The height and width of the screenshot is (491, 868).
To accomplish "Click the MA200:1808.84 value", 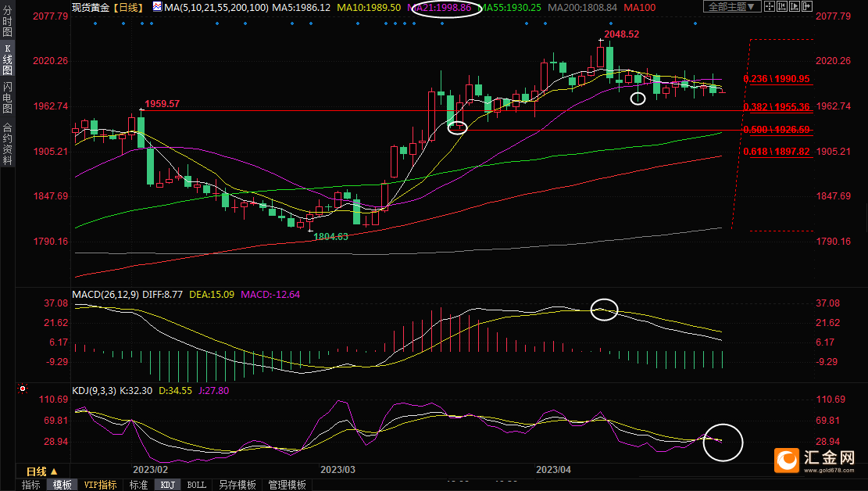I will (x=582, y=7).
